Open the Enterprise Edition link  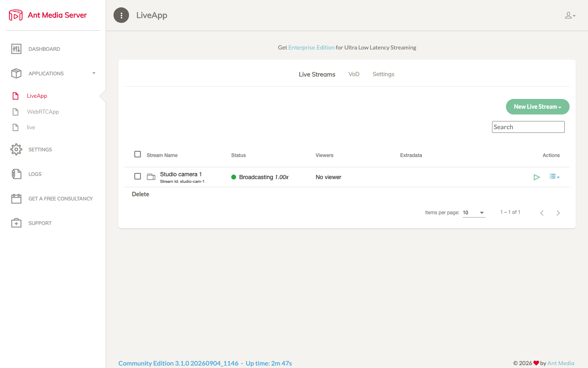pos(312,47)
